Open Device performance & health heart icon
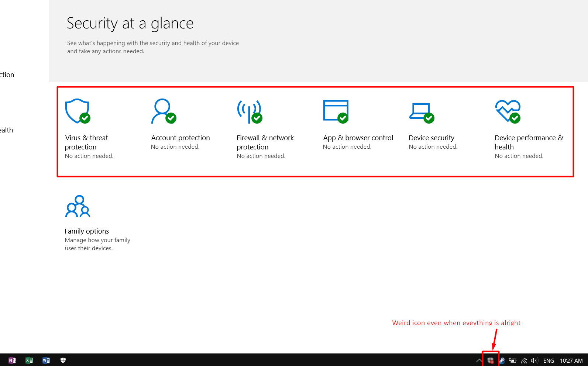Viewport: 588px width, 366px height. [508, 111]
